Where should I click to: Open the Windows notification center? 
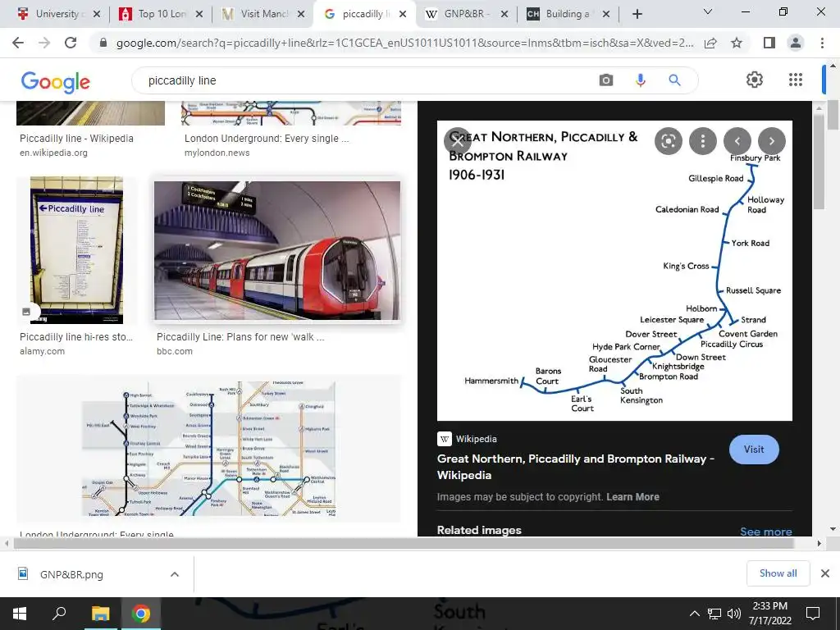(813, 614)
